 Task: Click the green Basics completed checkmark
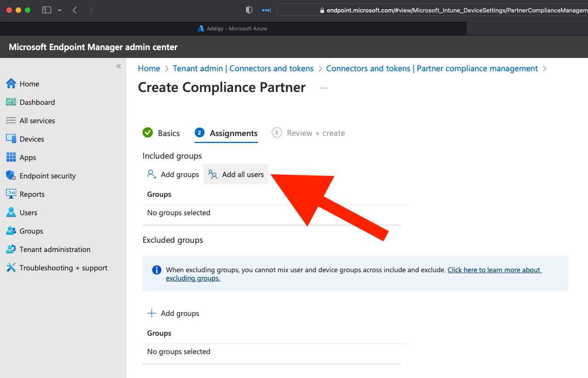[x=148, y=132]
